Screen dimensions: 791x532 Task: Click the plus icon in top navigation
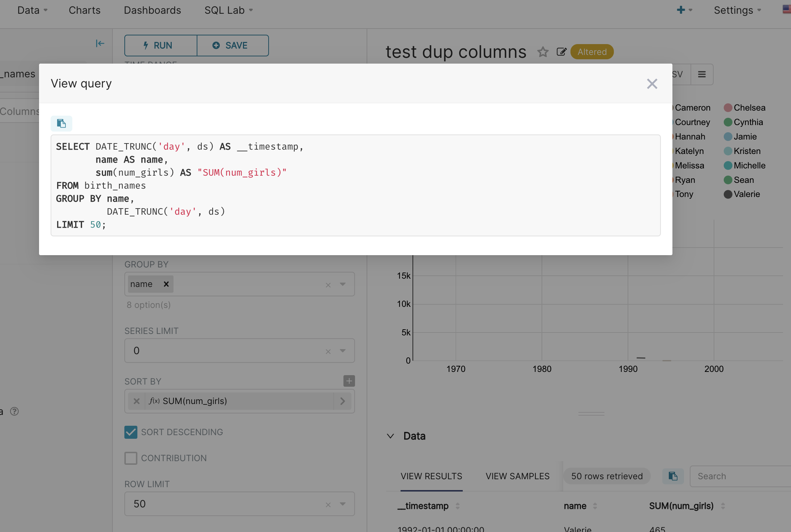681,10
